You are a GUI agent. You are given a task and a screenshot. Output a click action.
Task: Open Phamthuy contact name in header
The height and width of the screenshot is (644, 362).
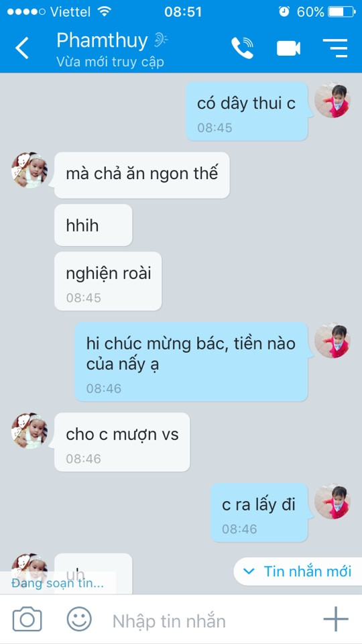click(x=102, y=41)
